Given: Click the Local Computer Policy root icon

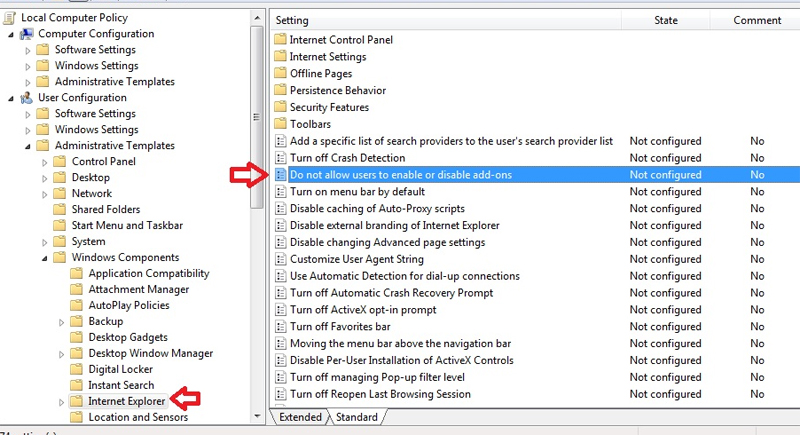Looking at the screenshot, I should (x=9, y=18).
